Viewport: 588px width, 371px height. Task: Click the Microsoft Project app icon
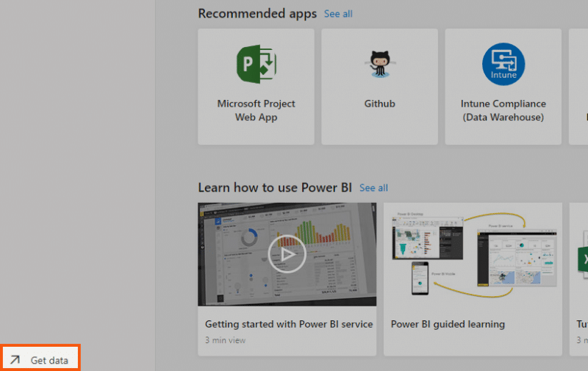click(x=256, y=65)
